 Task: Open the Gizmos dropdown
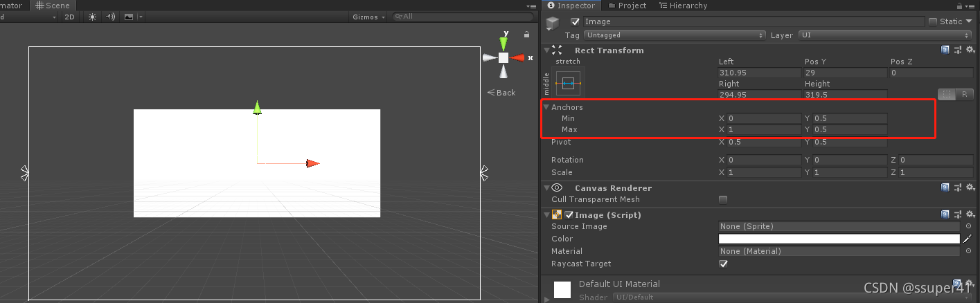pos(368,17)
